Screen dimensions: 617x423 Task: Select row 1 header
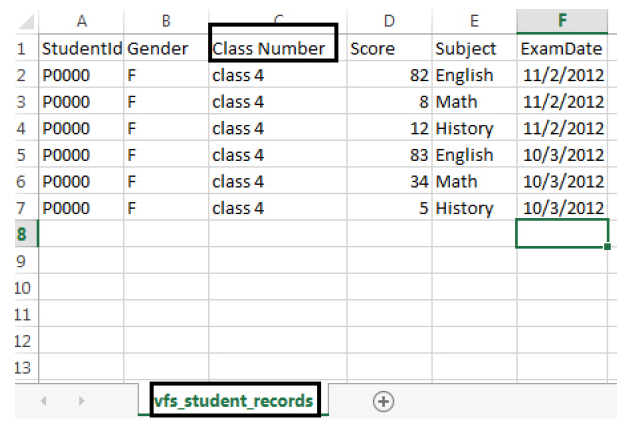[19, 48]
